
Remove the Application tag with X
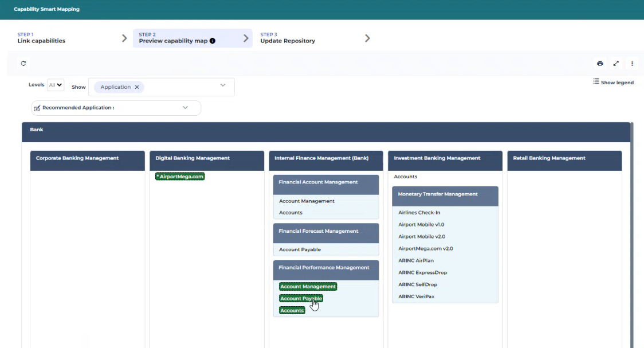tap(137, 87)
